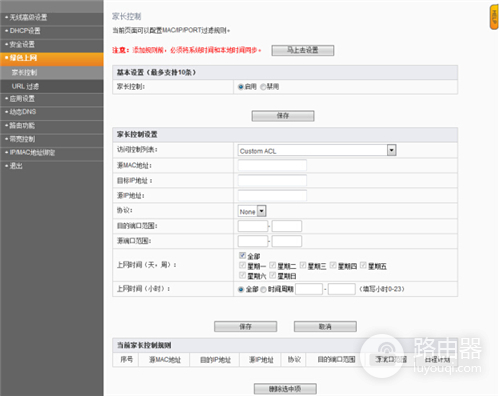The image size is (500, 396).
Task: Click the destination IP address field
Action: (x=272, y=180)
